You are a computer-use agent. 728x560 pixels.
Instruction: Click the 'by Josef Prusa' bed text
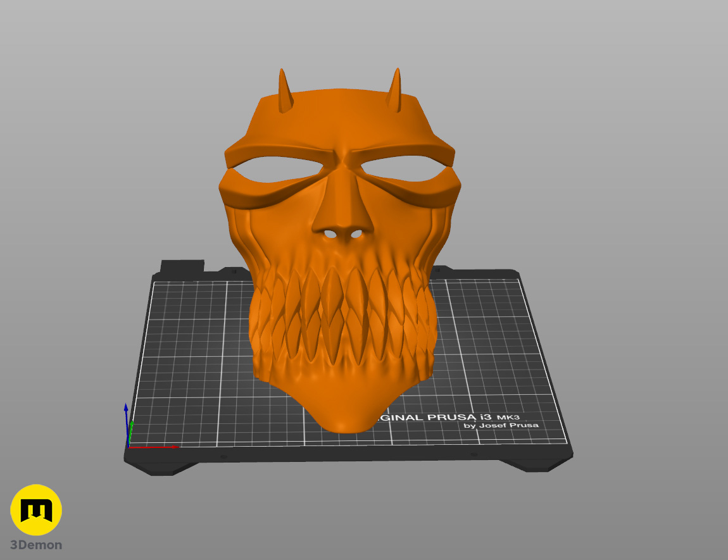coord(501,425)
